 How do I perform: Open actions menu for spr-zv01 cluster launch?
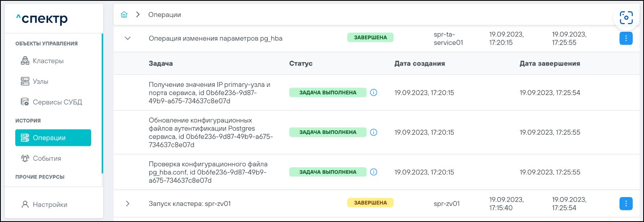click(626, 203)
